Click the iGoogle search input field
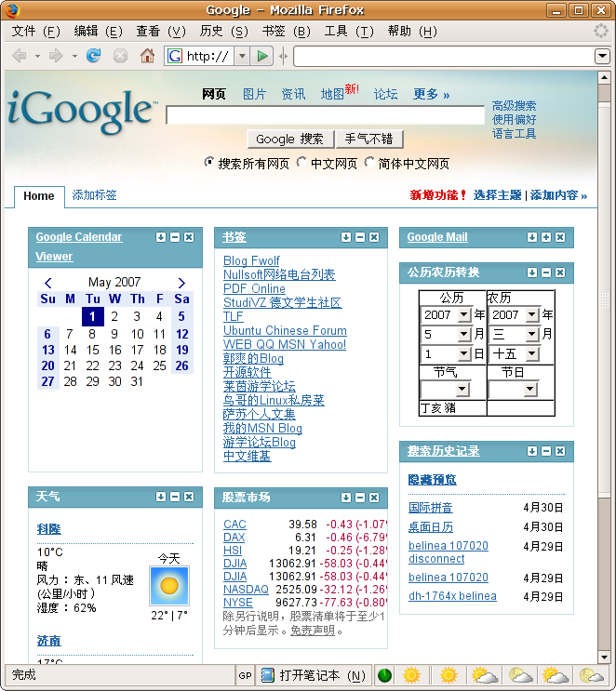 coord(326,115)
